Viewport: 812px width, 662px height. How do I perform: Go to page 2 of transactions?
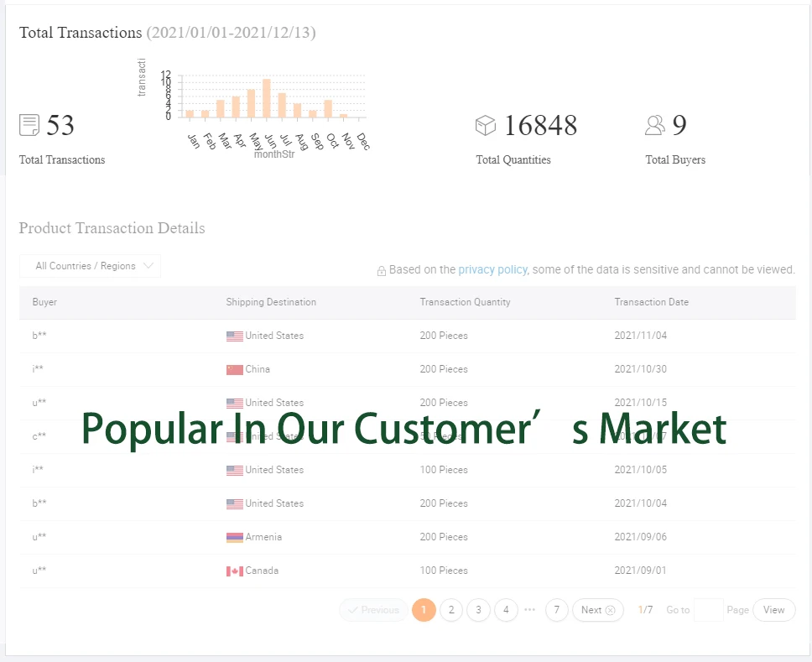(x=451, y=610)
